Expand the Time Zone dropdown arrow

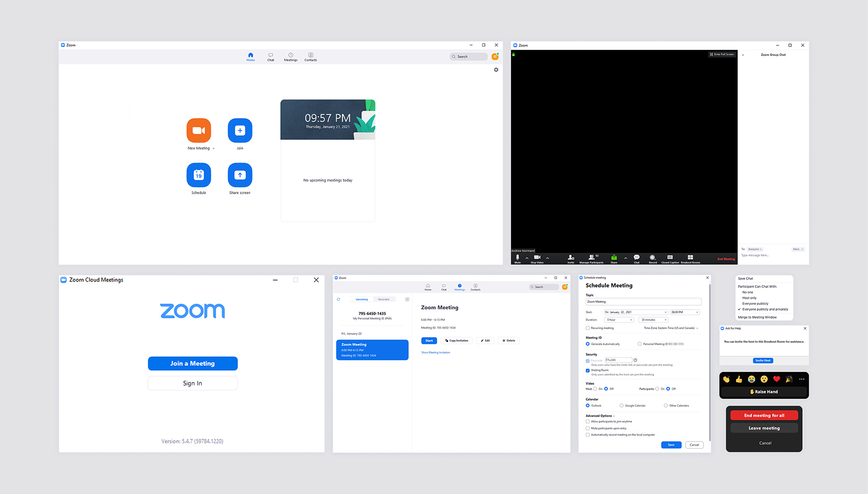pyautogui.click(x=697, y=328)
